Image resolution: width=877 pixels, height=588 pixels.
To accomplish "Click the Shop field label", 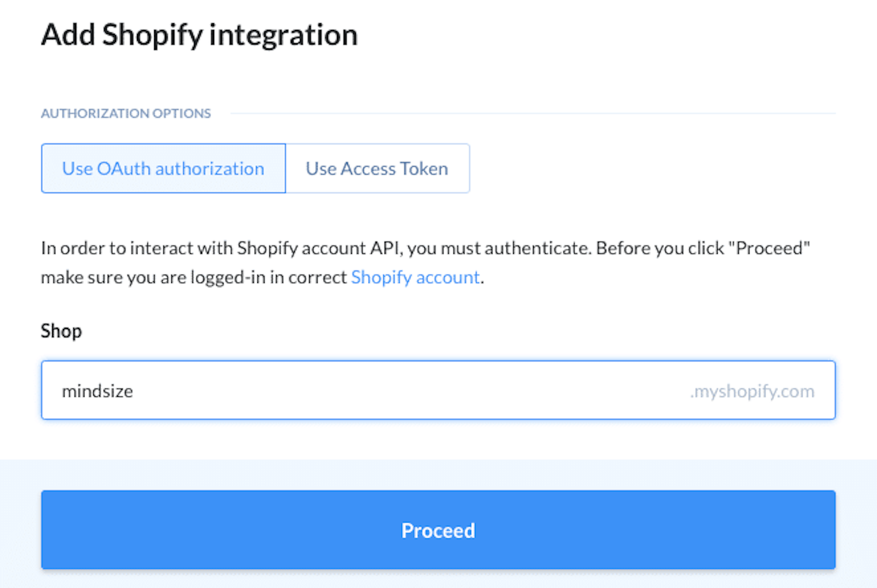I will tap(61, 331).
